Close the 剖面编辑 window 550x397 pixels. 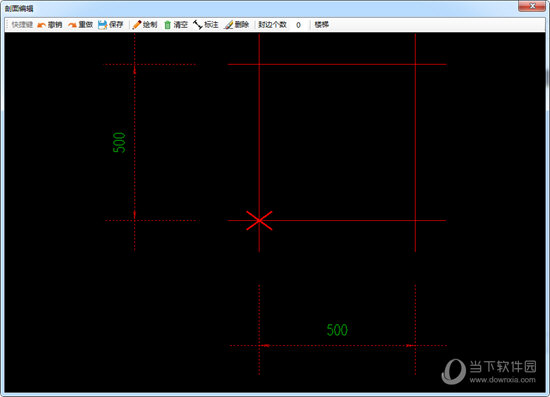pos(532,6)
